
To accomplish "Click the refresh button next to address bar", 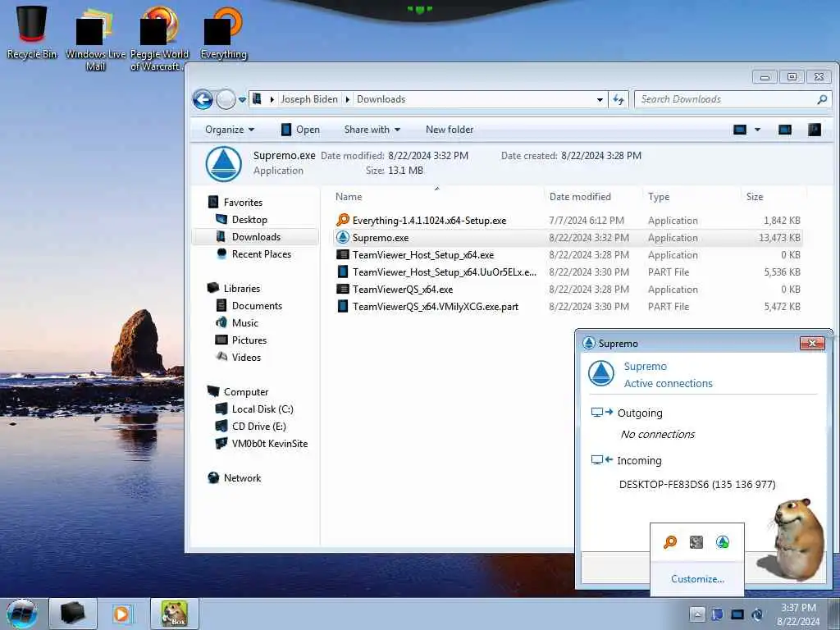I will [619, 99].
